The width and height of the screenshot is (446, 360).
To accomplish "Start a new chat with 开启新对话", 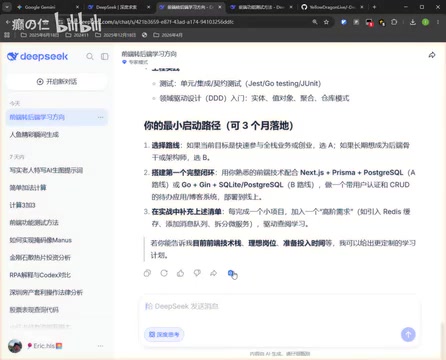I will point(57,82).
